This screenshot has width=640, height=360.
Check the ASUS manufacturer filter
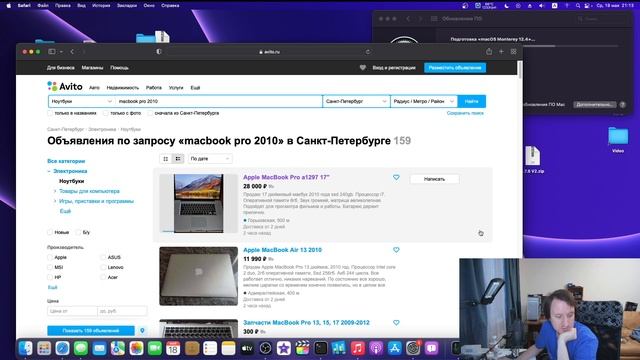click(103, 257)
